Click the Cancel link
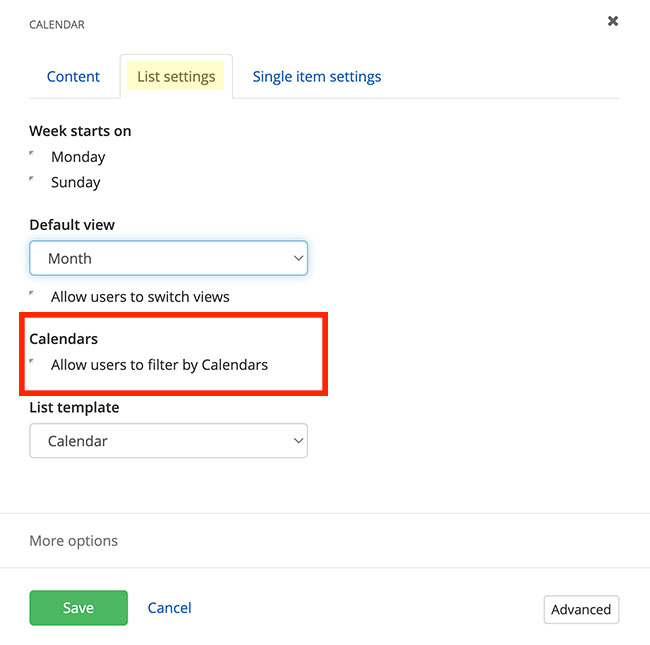 169,608
